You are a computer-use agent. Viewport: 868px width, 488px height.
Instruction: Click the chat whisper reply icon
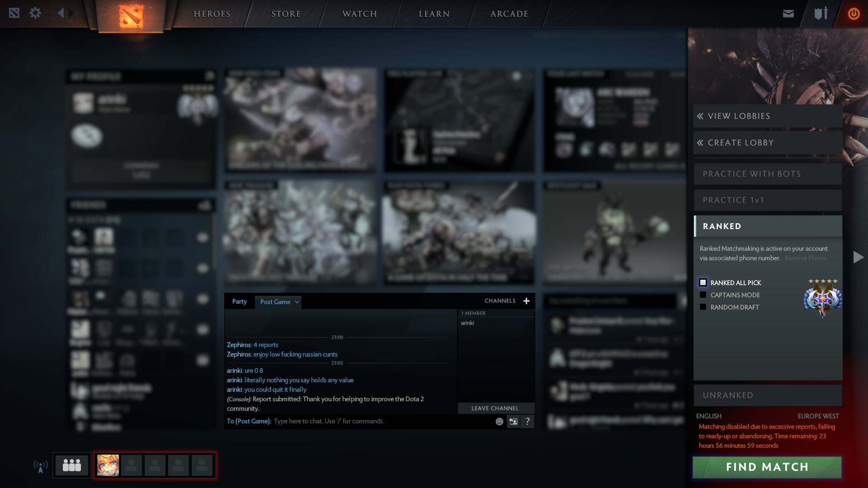pyautogui.click(x=513, y=422)
